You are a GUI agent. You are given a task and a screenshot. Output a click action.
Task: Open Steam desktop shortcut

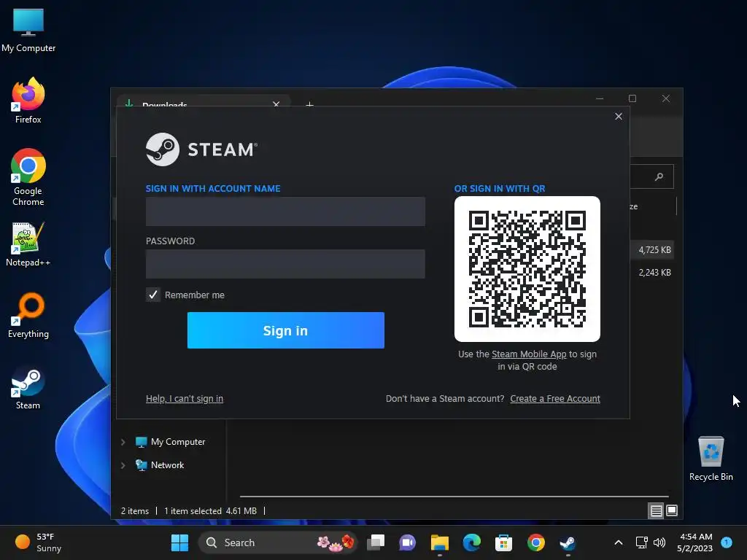[28, 388]
